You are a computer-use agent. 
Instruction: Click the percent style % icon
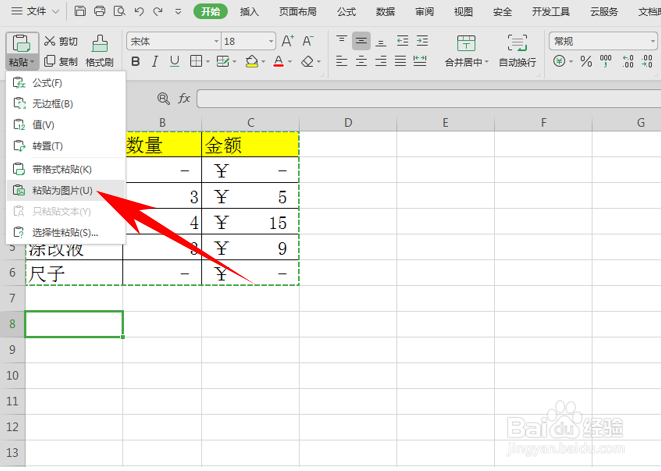(x=586, y=62)
